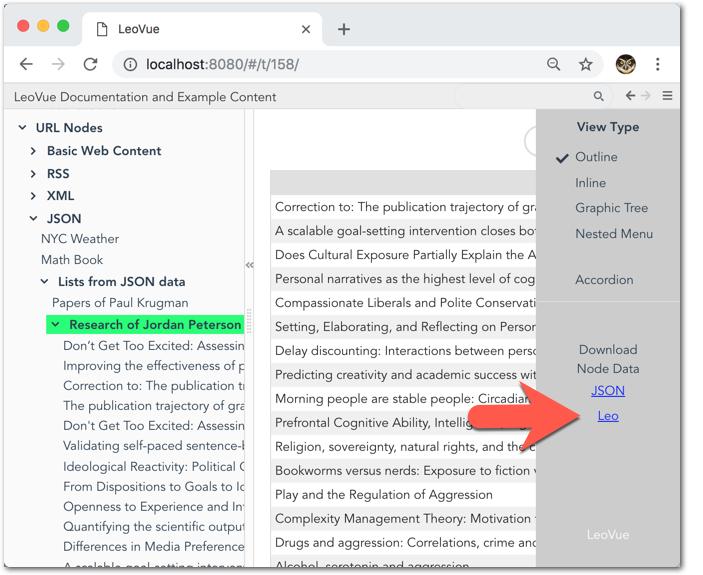Open Play and the Regulation of Aggression row

click(x=403, y=495)
